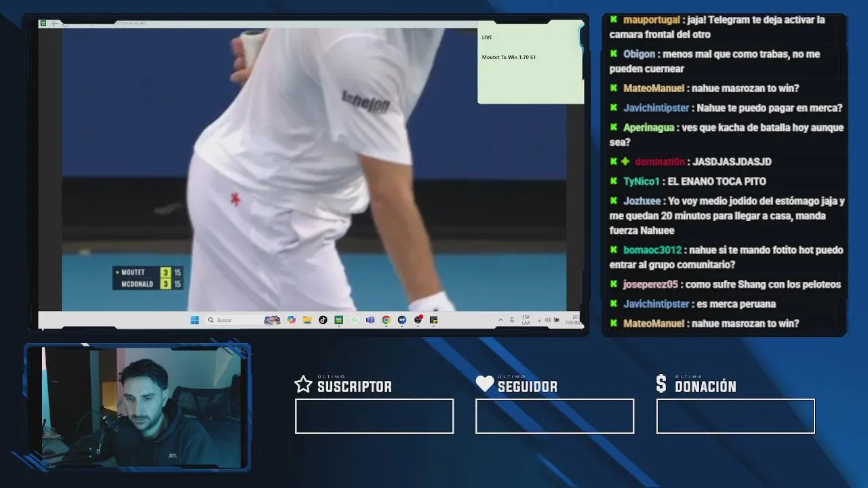868x488 pixels.
Task: Select 'Moutet To Win 1.70 S1' note text
Action: tap(509, 57)
